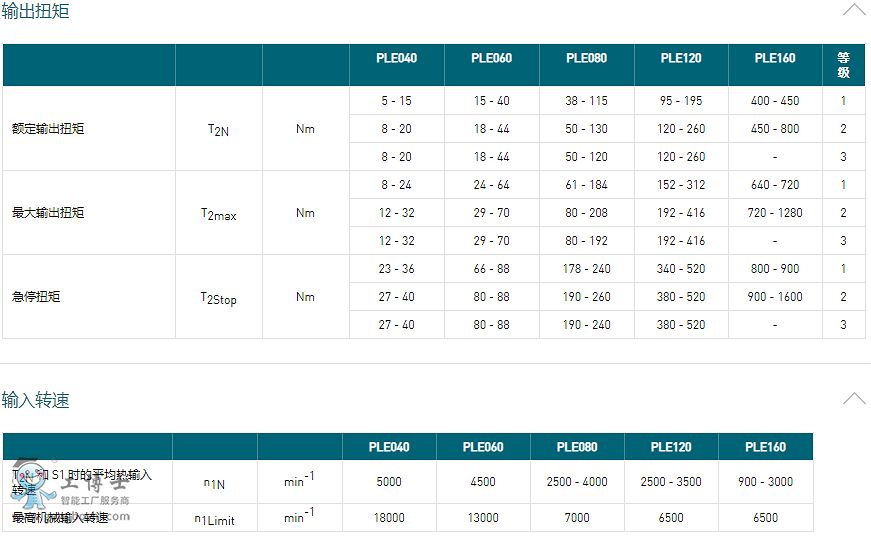Select PLE040 header in torque table

click(x=396, y=58)
